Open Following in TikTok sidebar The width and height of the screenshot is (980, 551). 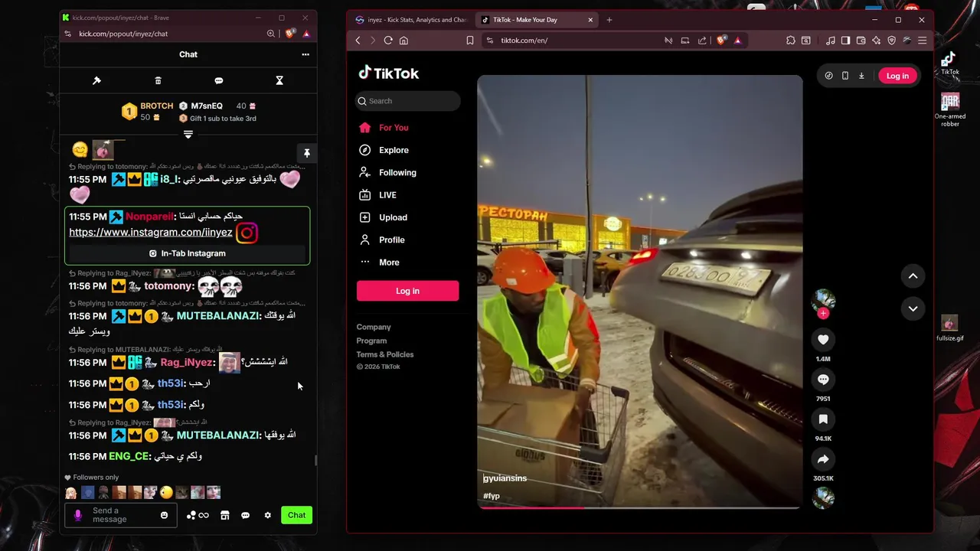397,172
